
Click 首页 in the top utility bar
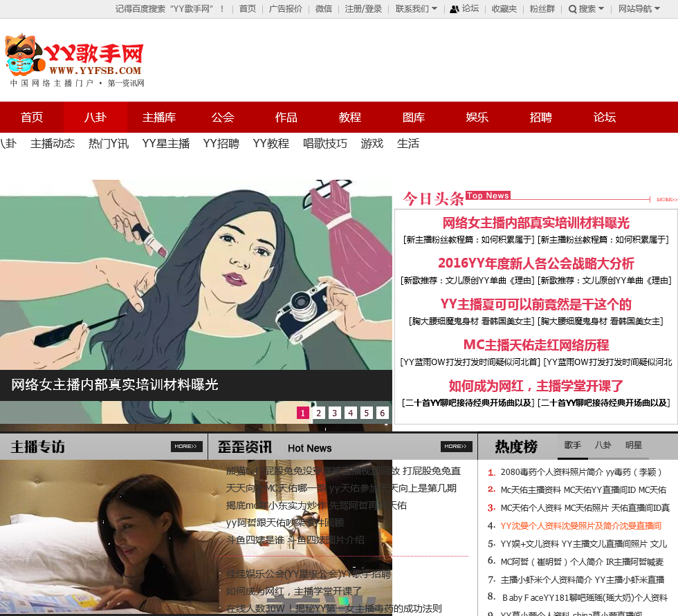pos(248,8)
